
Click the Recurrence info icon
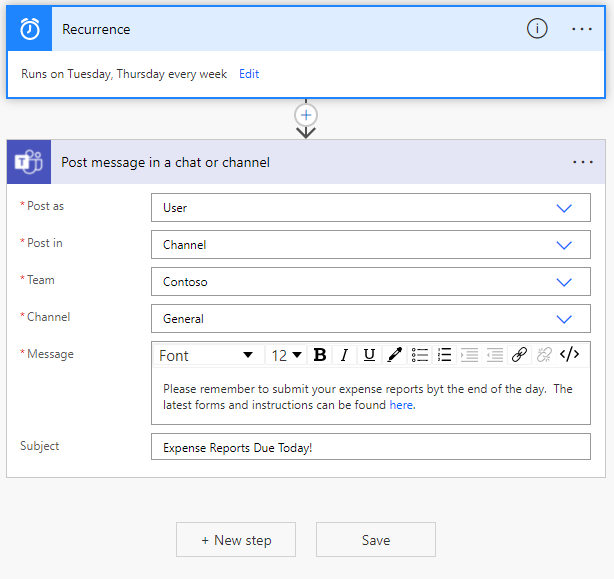pos(537,29)
